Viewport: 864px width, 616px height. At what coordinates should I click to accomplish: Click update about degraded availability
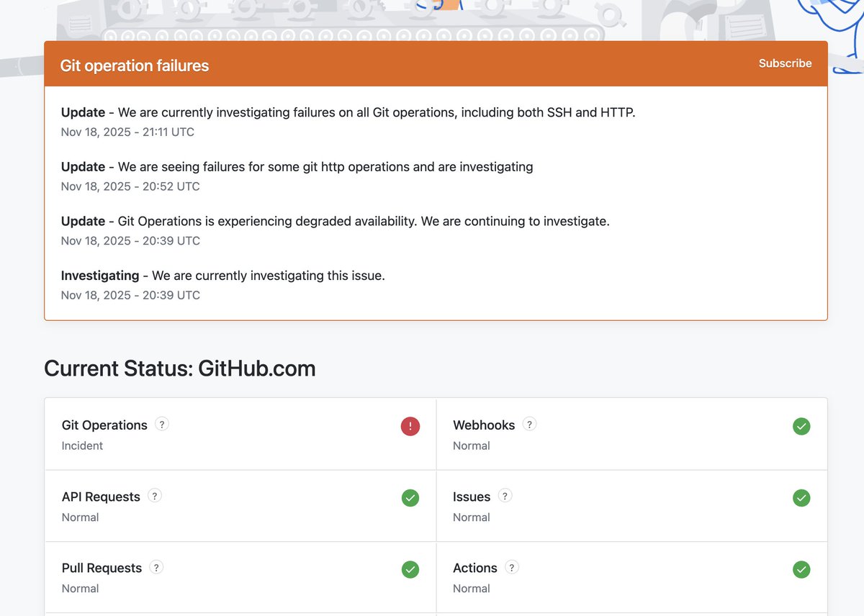coord(336,221)
